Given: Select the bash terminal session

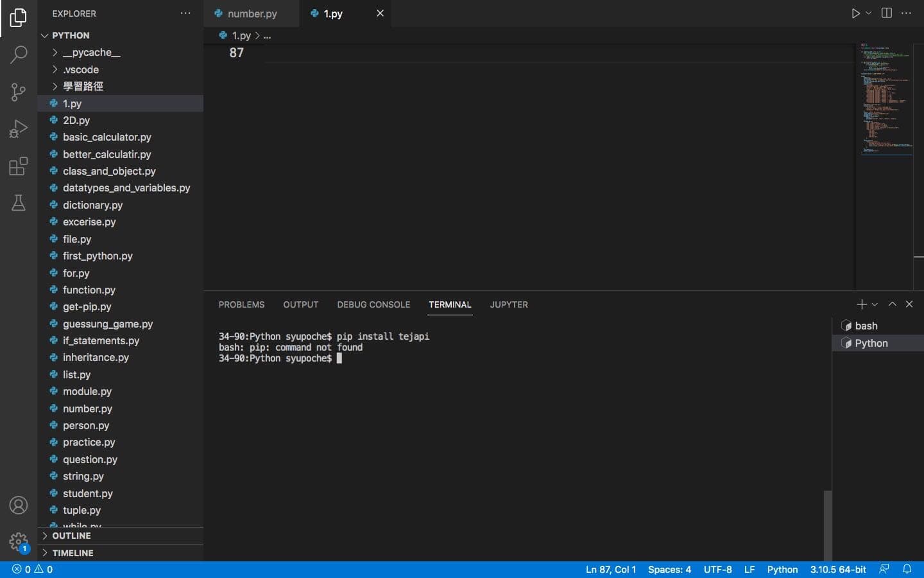Looking at the screenshot, I should click(x=866, y=326).
